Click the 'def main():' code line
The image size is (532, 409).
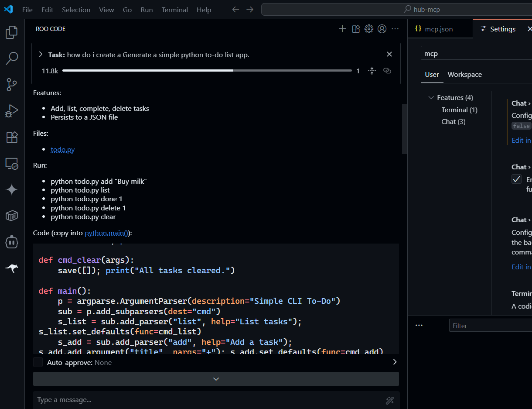point(65,291)
